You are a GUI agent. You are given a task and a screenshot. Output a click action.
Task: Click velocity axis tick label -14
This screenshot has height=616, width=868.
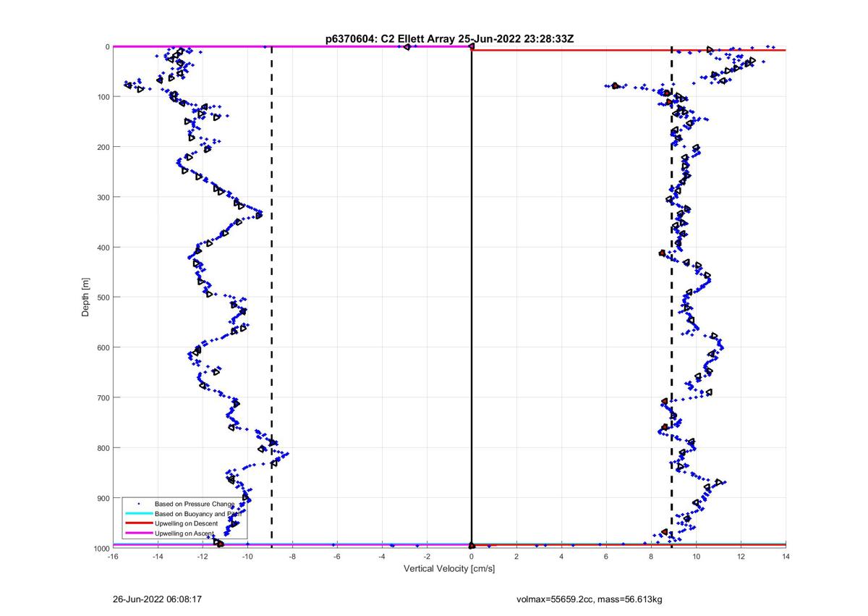158,557
